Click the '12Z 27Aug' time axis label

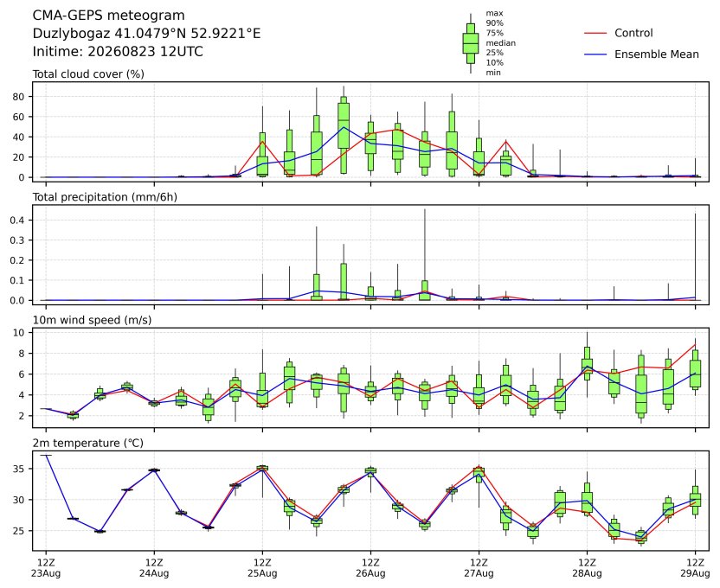click(479, 568)
